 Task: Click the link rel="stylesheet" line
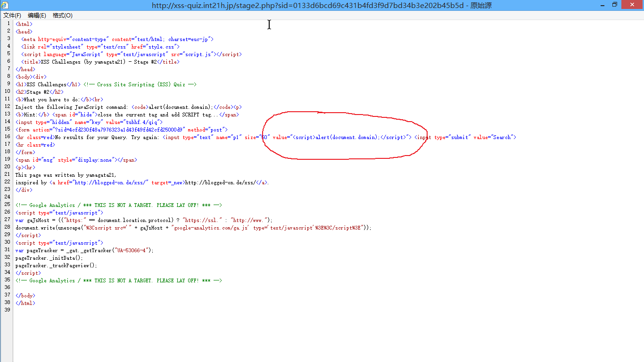(x=100, y=47)
